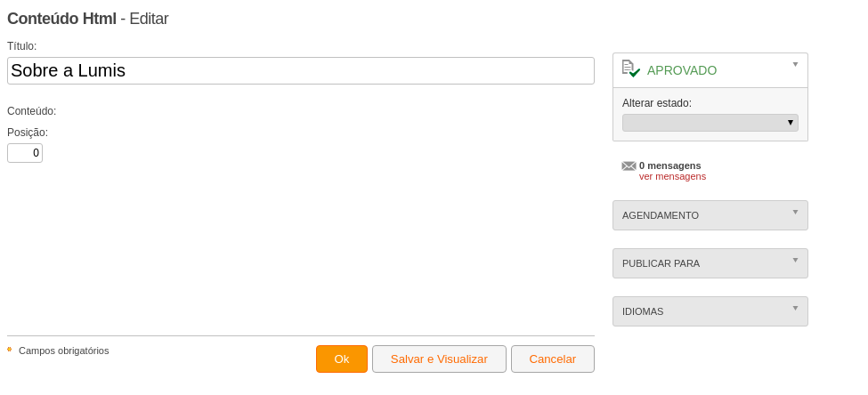The image size is (868, 395).
Task: Collapse the APROVADO panel using its arrow
Action: [796, 64]
